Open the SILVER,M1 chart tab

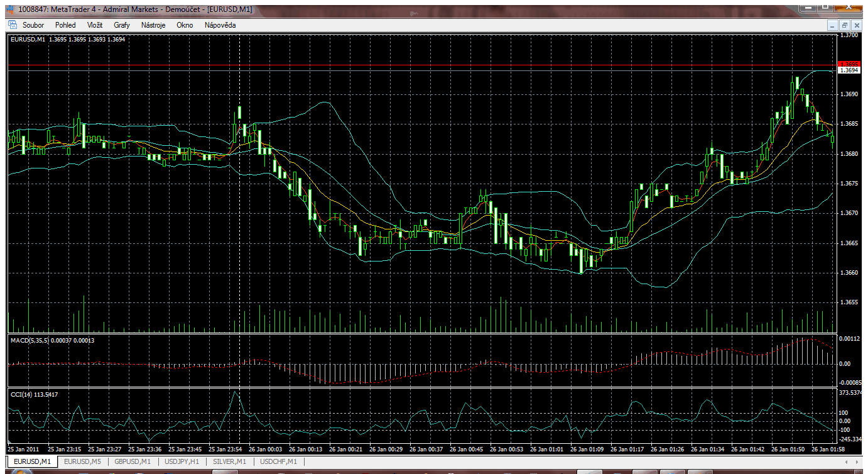(x=229, y=461)
